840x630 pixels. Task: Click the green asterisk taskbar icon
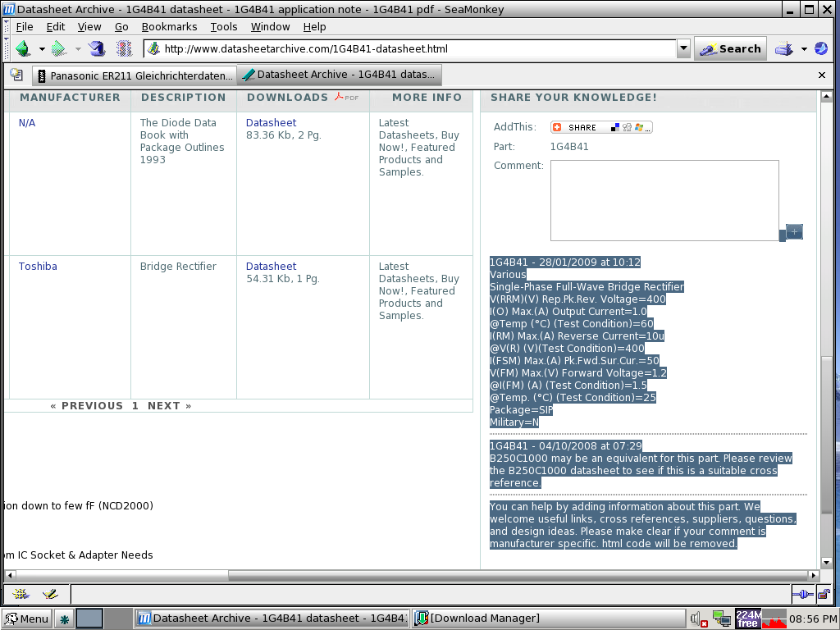(64, 619)
